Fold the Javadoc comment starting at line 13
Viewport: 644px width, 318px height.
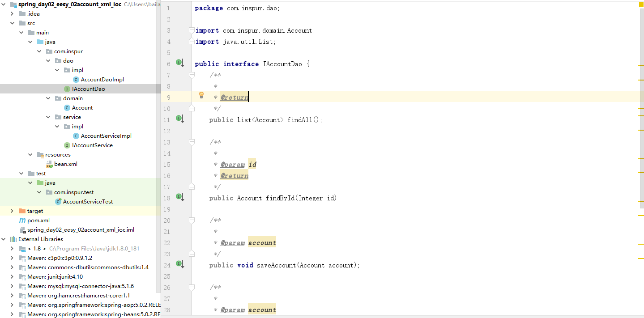[192, 142]
